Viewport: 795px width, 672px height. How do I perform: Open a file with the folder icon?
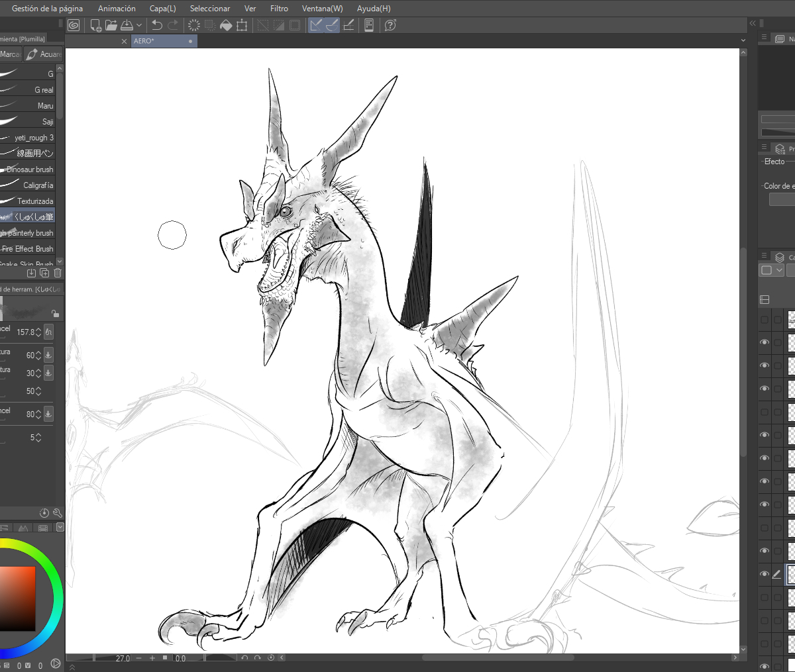(x=111, y=25)
